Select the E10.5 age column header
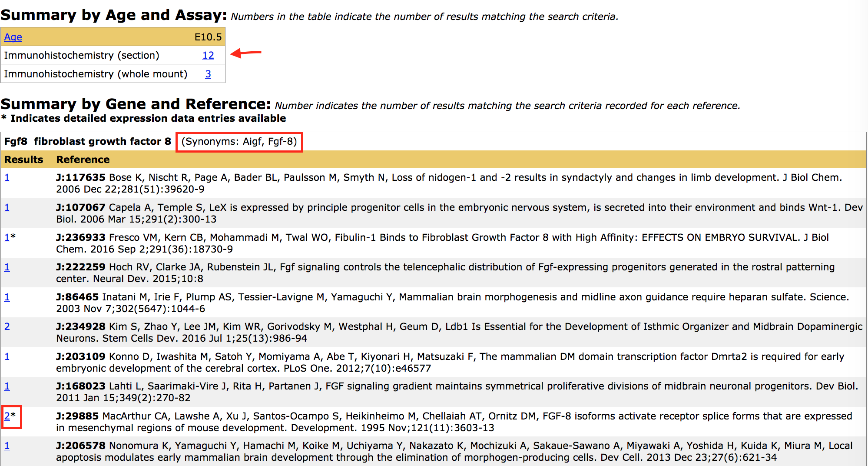The height and width of the screenshot is (466, 868). [x=208, y=37]
